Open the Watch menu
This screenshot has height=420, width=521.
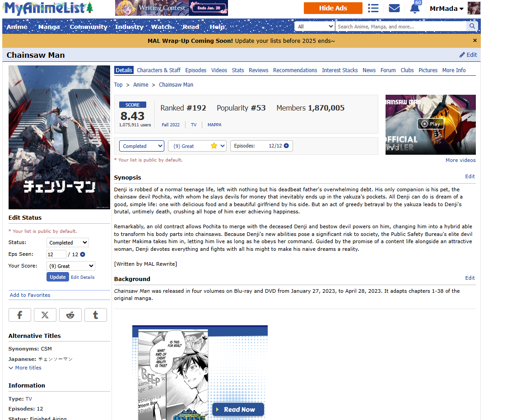(162, 27)
